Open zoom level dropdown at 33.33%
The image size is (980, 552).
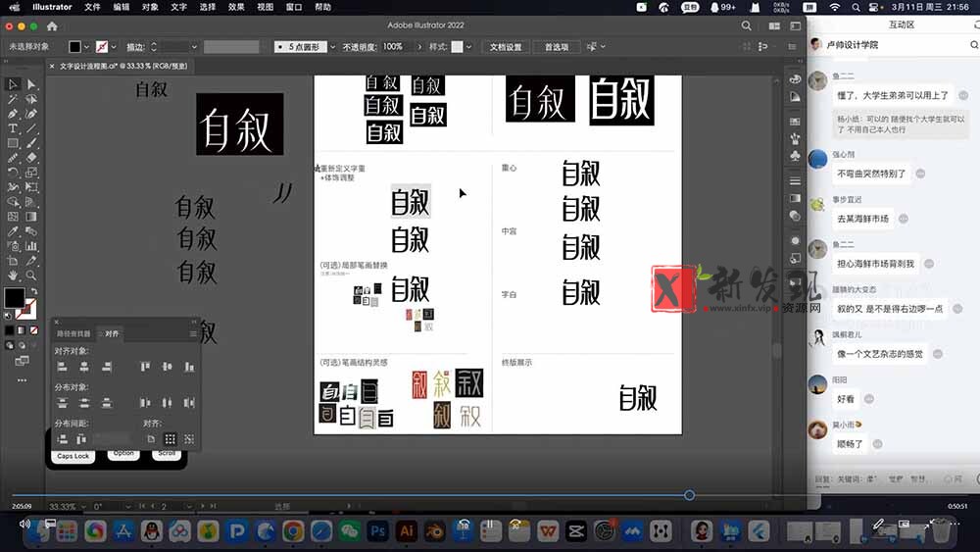[x=83, y=506]
